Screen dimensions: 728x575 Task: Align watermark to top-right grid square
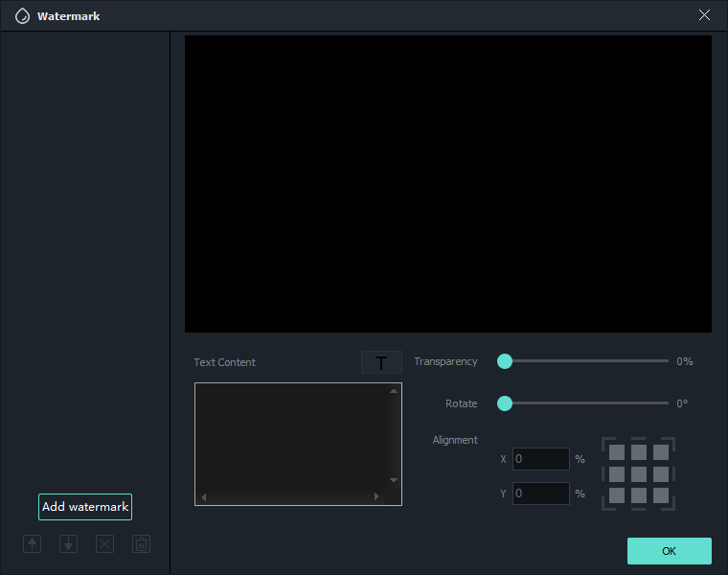[x=661, y=452]
